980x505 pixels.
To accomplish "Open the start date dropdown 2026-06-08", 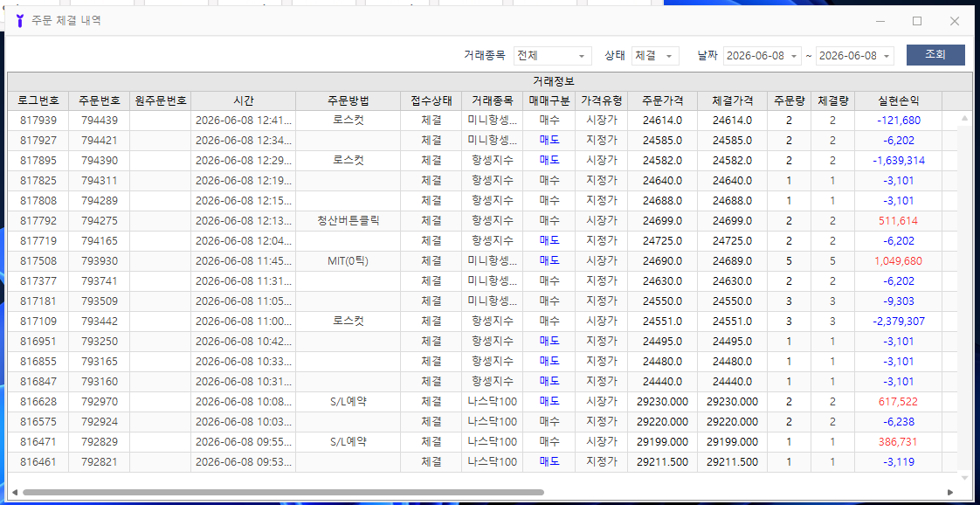I will (763, 56).
